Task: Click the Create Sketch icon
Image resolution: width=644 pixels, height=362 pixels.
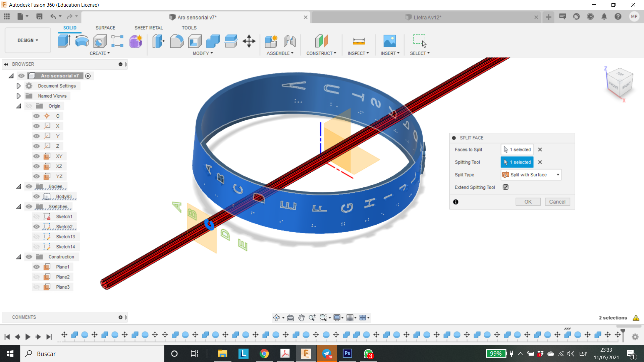Action: coord(117,41)
